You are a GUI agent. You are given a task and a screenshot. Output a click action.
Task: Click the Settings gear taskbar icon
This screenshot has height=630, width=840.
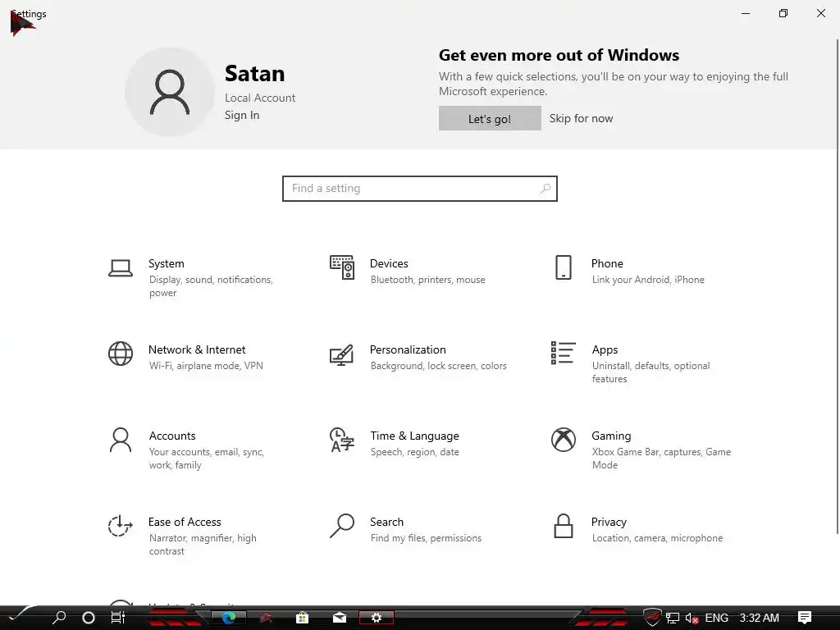tap(376, 618)
